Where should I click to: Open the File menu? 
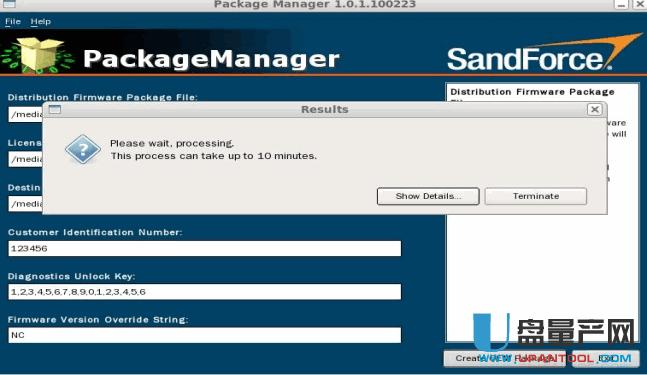[13, 21]
